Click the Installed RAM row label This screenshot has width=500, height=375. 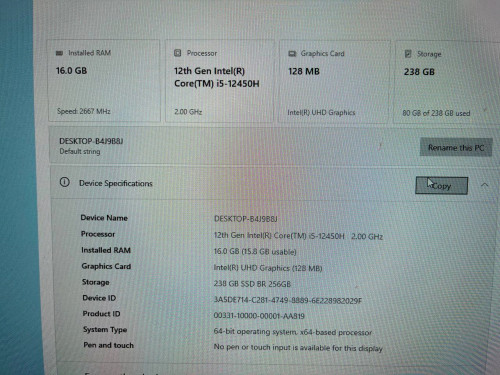coord(106,250)
